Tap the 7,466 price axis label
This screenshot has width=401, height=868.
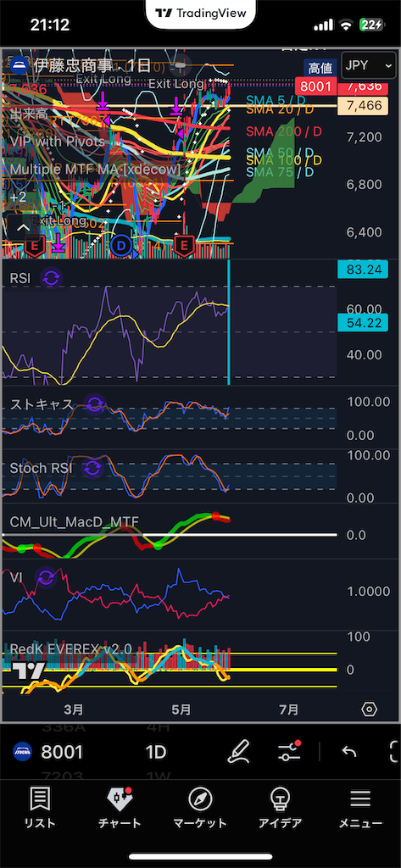pos(364,106)
